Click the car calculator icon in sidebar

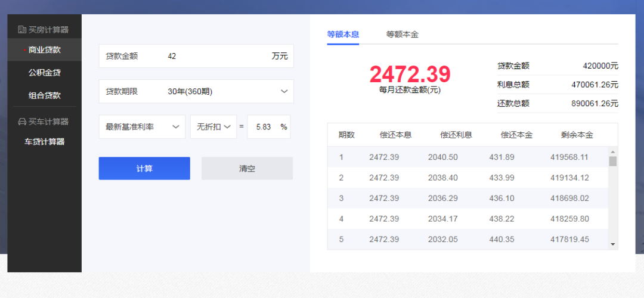coord(22,122)
